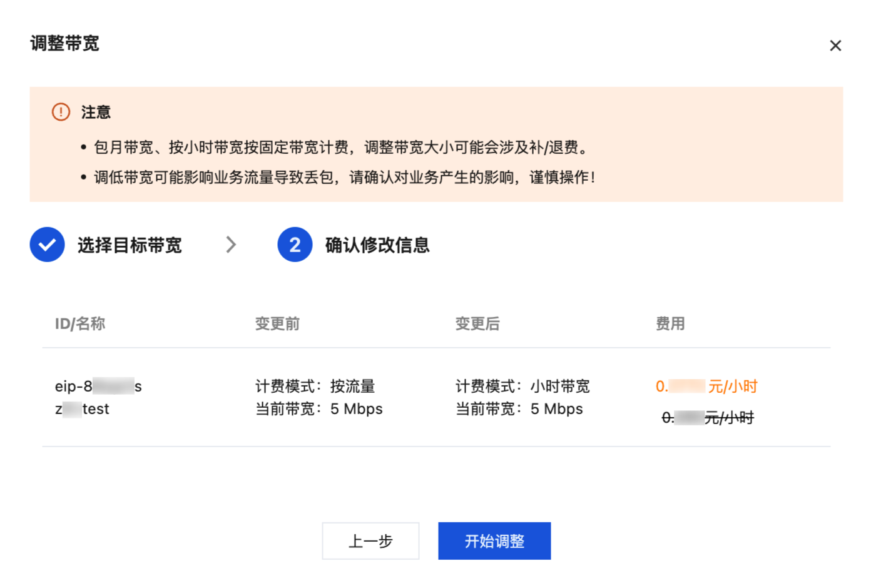Click the 调低带宽 packet loss warning line
The image size is (871, 588).
coord(344,178)
